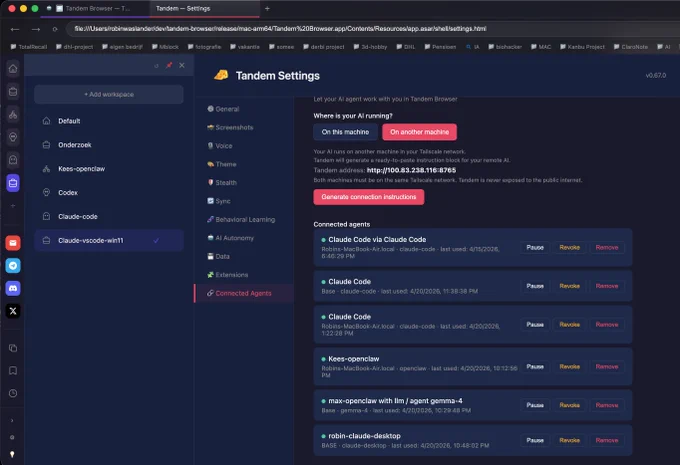Open the Discord sidebar icon

(13, 288)
